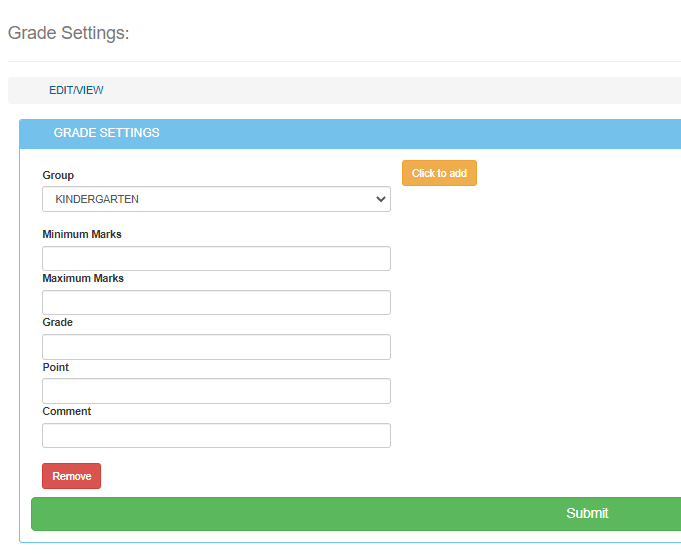Image resolution: width=681 pixels, height=554 pixels.
Task: Click the Maximum Marks label
Action: coord(83,278)
